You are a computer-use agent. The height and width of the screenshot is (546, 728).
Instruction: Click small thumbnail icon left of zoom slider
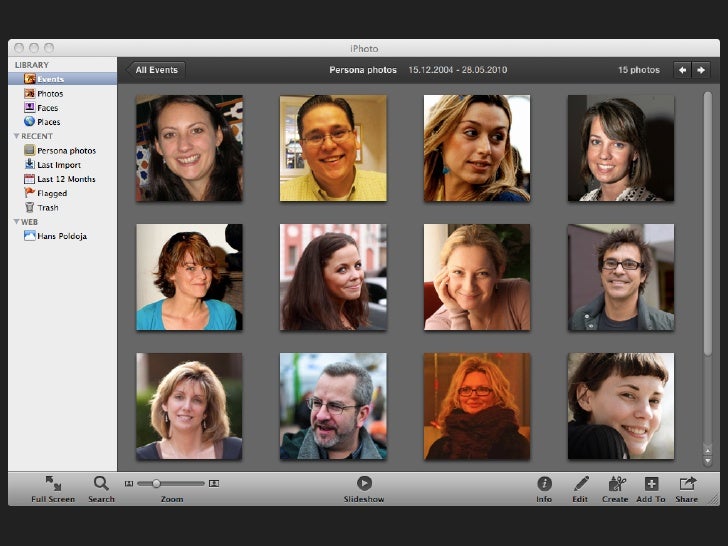[x=129, y=484]
